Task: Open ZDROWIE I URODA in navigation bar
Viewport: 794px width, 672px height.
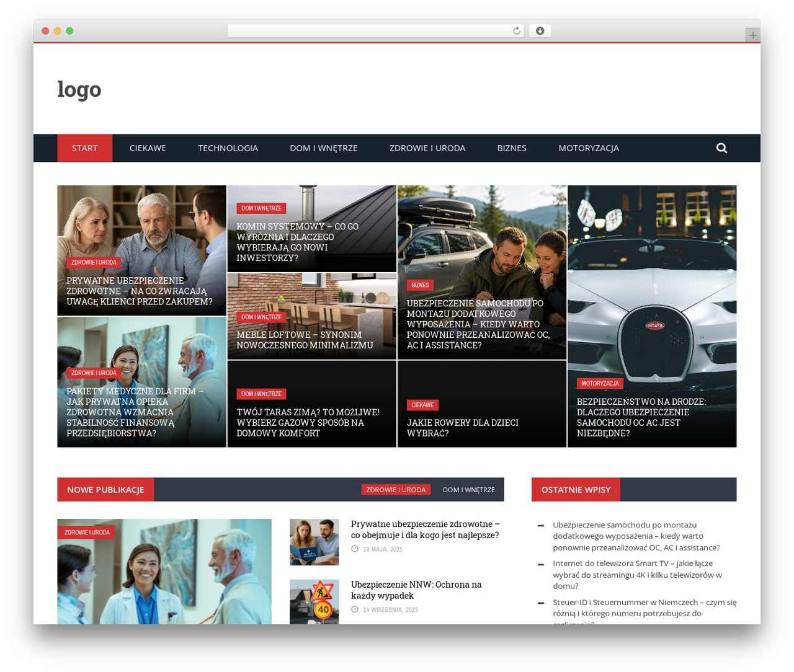Action: point(427,148)
